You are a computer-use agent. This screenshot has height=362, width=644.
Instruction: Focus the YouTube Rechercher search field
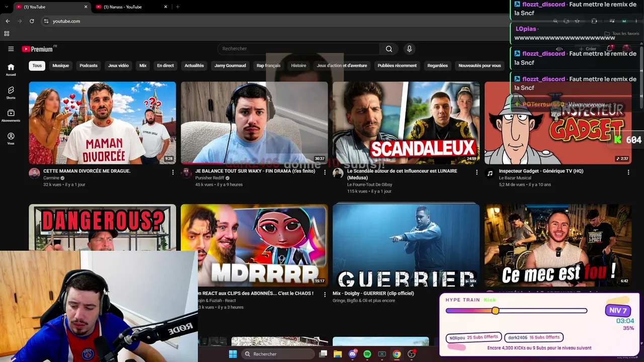[x=299, y=49]
